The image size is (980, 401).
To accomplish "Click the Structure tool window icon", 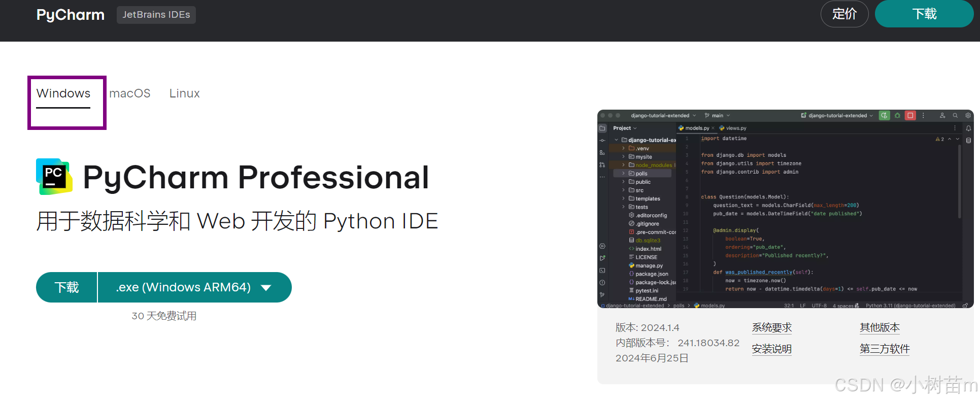I will click(602, 153).
